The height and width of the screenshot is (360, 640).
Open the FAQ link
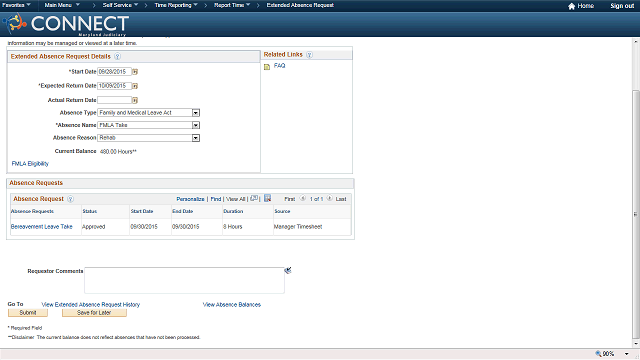pos(280,66)
